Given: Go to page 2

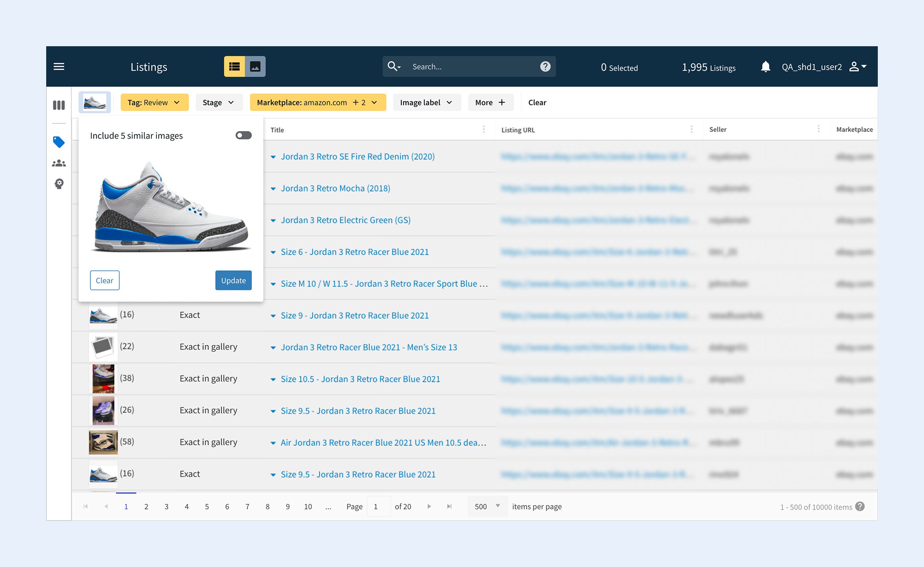Looking at the screenshot, I should pyautogui.click(x=146, y=507).
